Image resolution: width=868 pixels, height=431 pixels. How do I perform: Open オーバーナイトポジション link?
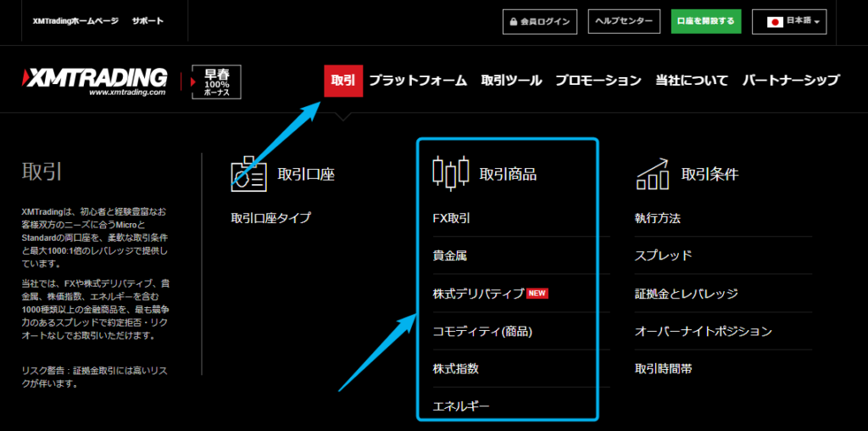[x=703, y=331]
